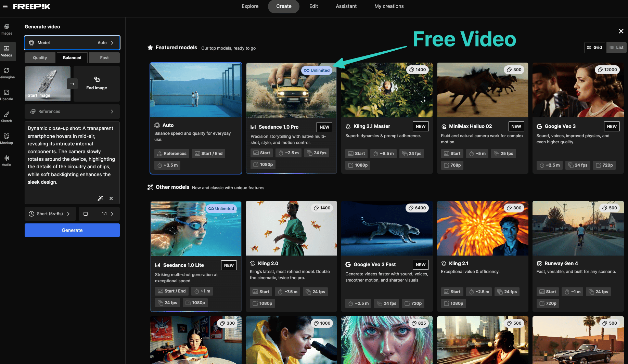Open Images in the sidebar

(x=7, y=29)
